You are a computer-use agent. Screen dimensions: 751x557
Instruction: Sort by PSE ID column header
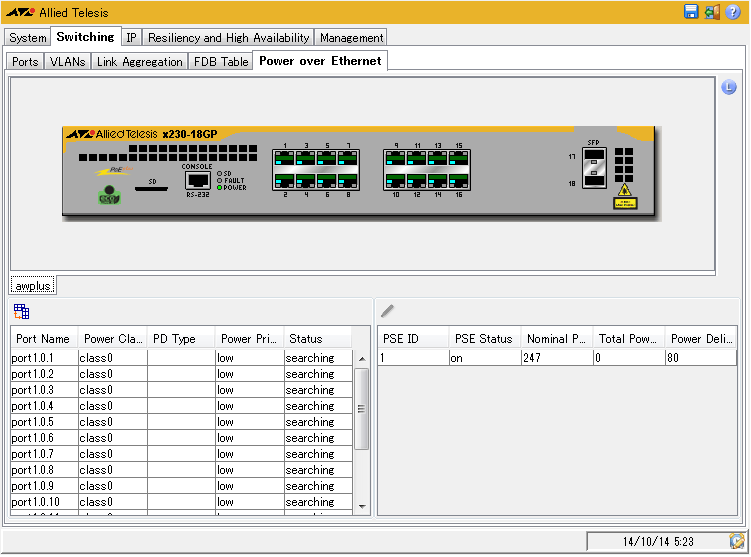click(x=413, y=339)
